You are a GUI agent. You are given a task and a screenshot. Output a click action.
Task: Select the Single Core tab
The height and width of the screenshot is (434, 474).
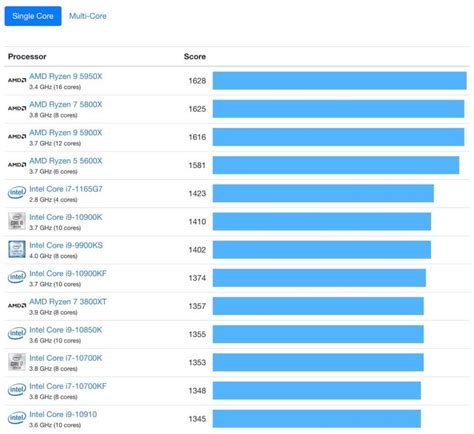pyautogui.click(x=33, y=16)
